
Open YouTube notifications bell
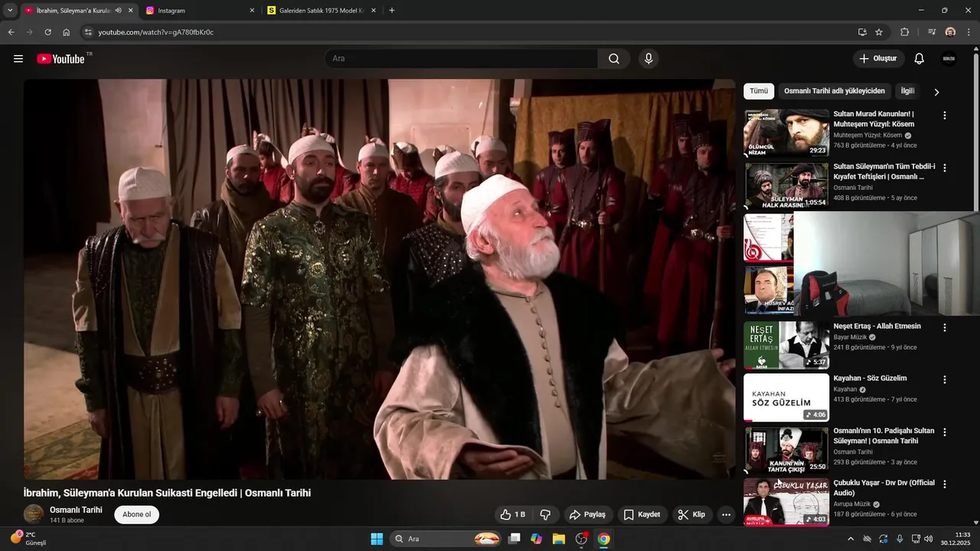click(920, 59)
